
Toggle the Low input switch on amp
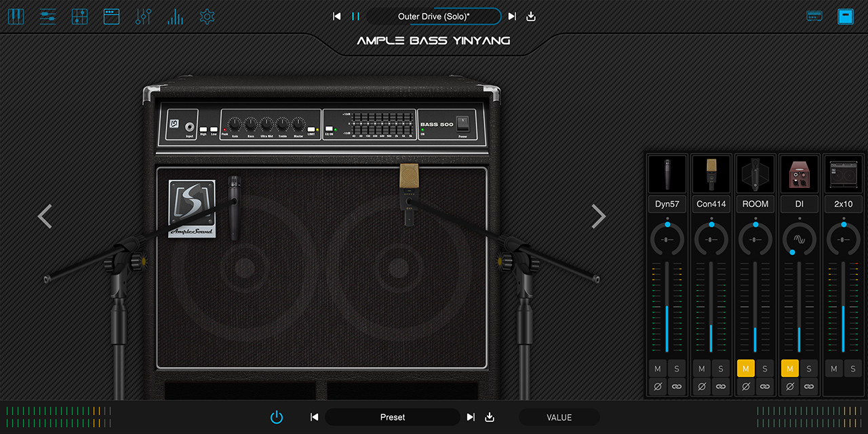point(214,129)
